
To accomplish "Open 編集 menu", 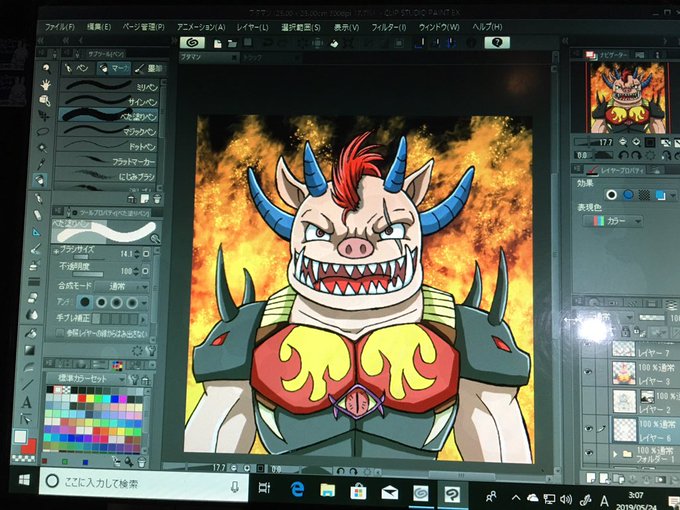I will click(99, 27).
